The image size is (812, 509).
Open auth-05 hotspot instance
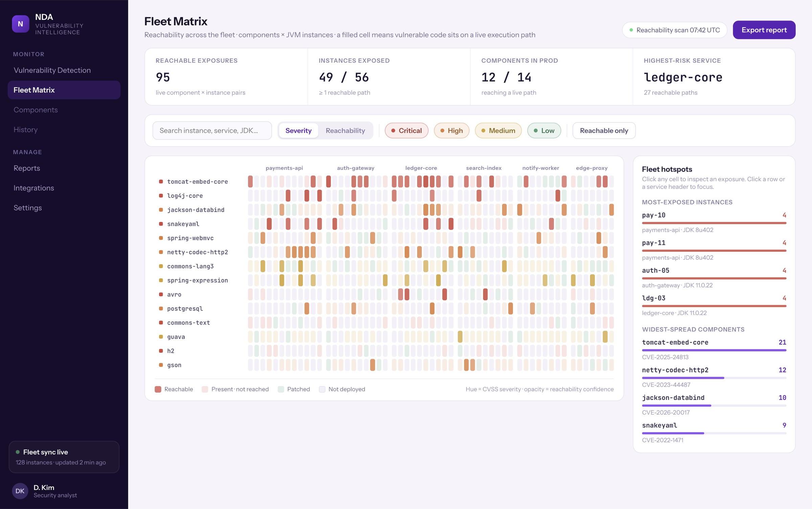714,278
